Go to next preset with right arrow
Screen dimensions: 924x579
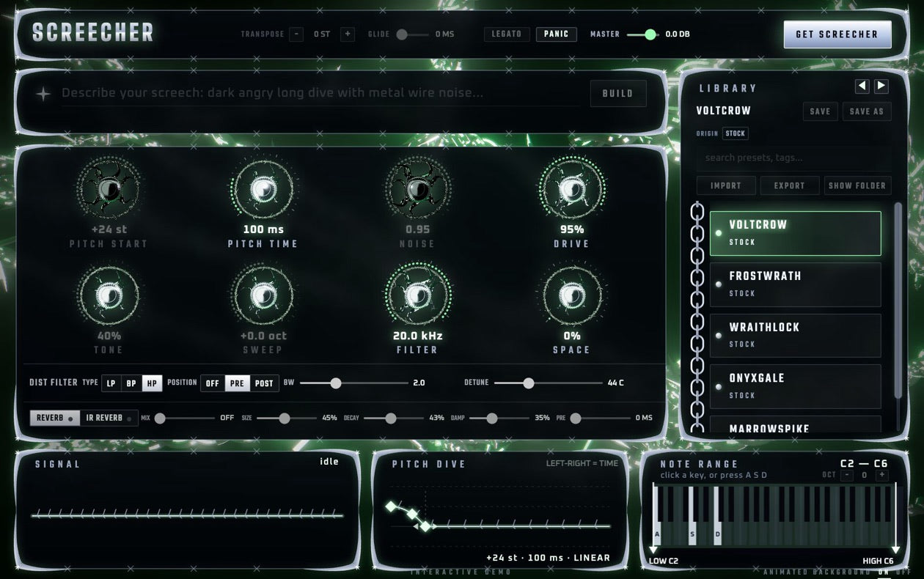click(x=881, y=86)
